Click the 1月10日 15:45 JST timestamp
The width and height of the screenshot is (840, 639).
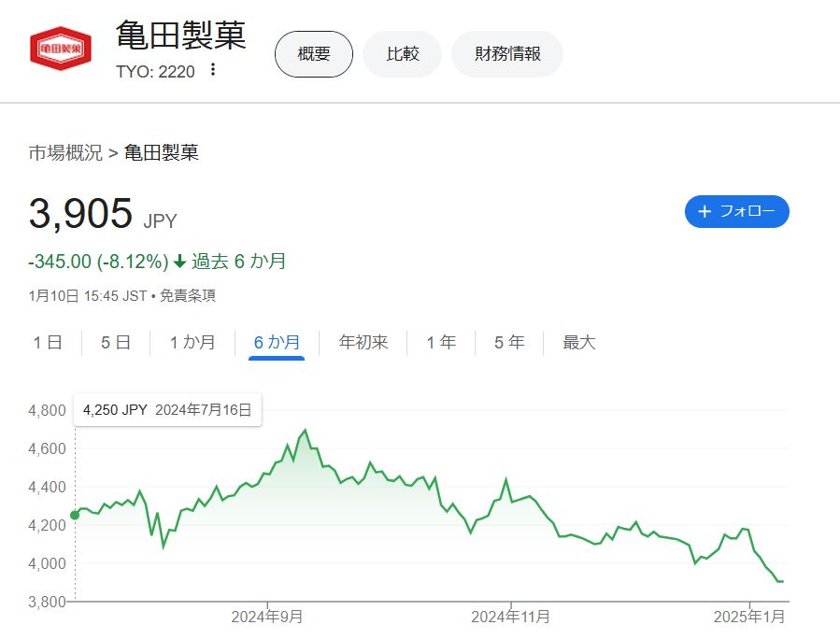[87, 295]
